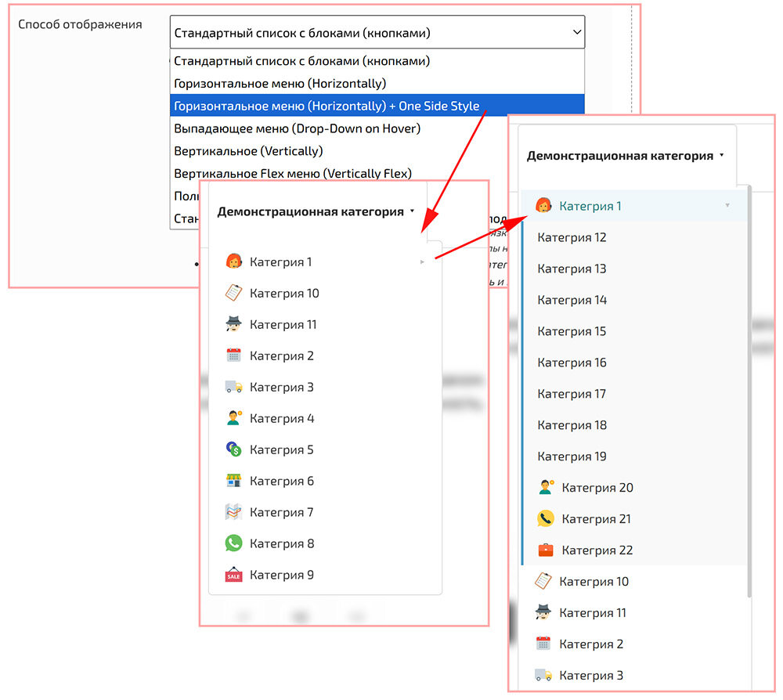Image resolution: width=783 pixels, height=700 pixels.
Task: Open the Категория 17 submenu item
Action: click(x=572, y=394)
